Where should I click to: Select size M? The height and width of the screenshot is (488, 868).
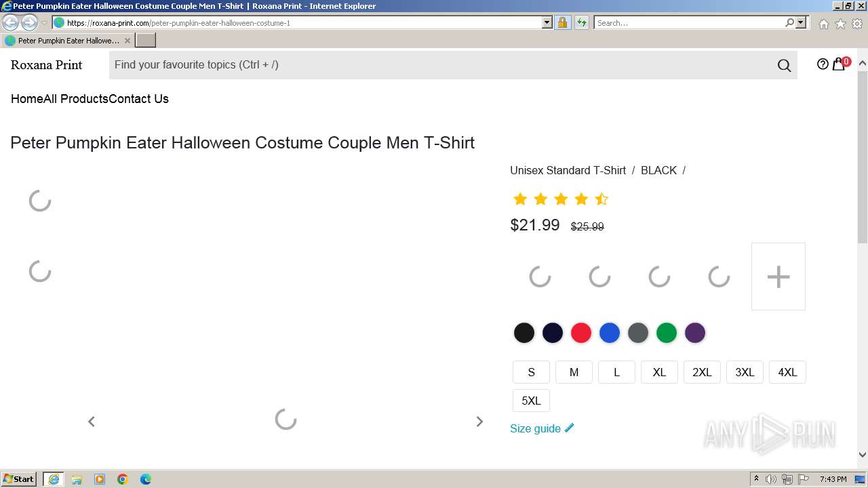(x=574, y=372)
